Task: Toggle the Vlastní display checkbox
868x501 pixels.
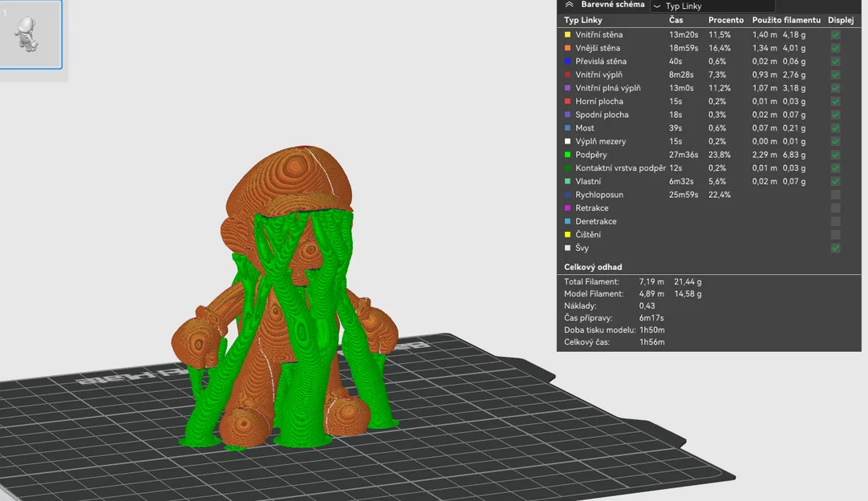Action: 835,181
